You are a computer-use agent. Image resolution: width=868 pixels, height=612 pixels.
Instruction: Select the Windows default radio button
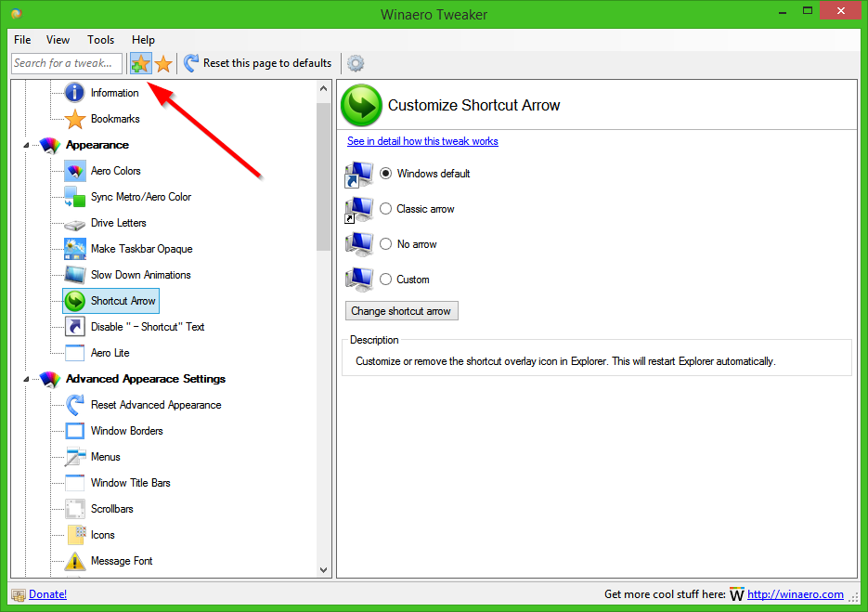[x=386, y=174]
